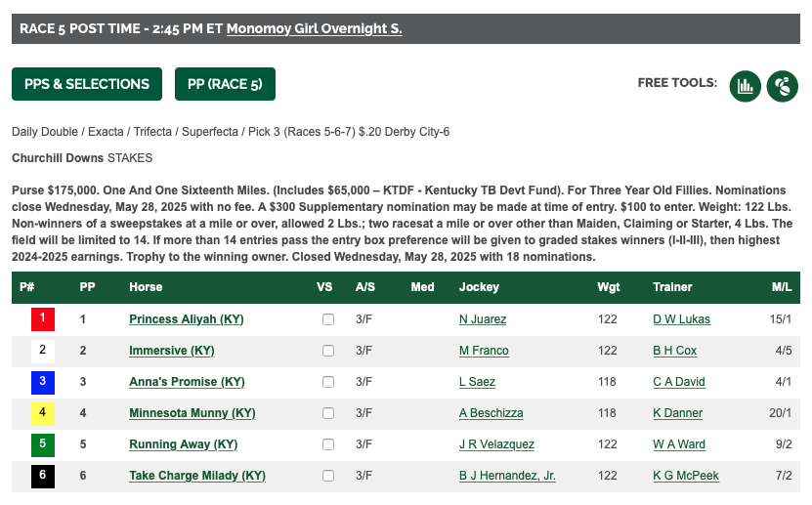Click the yellow number 4 saddle cloth
The image size is (812, 505).
point(42,413)
